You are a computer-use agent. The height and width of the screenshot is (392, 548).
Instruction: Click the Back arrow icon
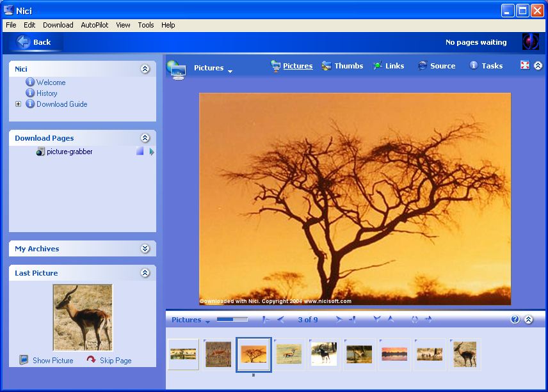tap(24, 42)
